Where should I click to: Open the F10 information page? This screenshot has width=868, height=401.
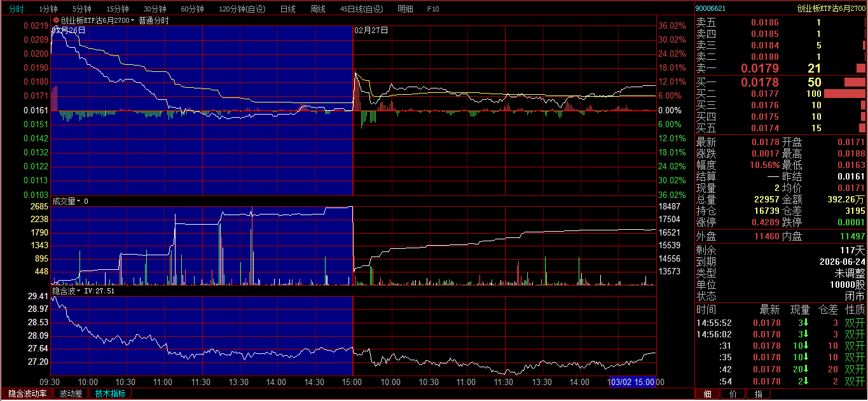[x=433, y=9]
